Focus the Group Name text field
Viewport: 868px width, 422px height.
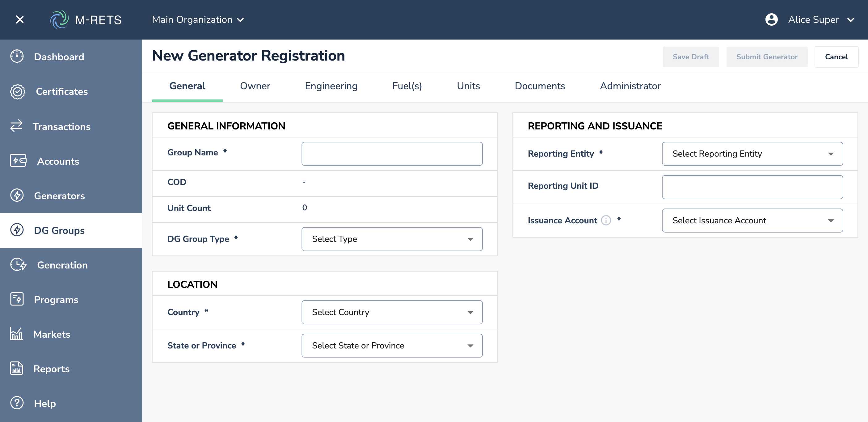point(392,154)
